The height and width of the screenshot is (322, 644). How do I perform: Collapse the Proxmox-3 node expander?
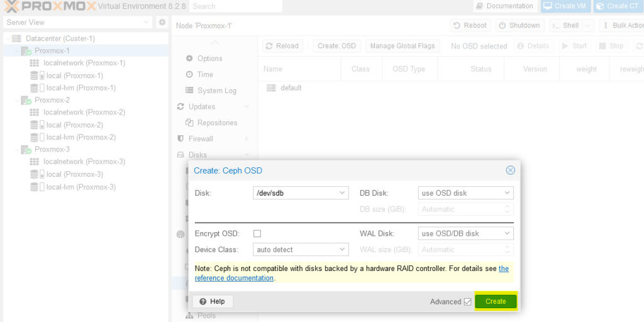17,150
